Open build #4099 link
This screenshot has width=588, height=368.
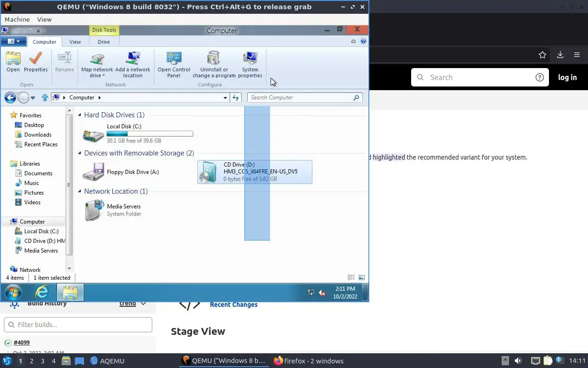click(x=22, y=343)
